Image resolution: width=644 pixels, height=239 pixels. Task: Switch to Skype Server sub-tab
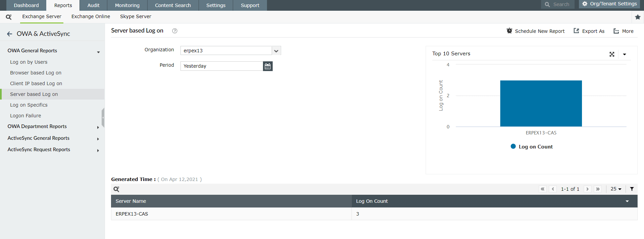tap(136, 16)
